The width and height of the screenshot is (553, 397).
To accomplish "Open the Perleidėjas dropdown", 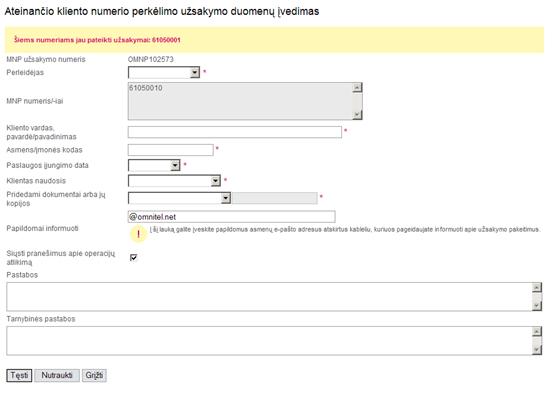I will [x=164, y=73].
